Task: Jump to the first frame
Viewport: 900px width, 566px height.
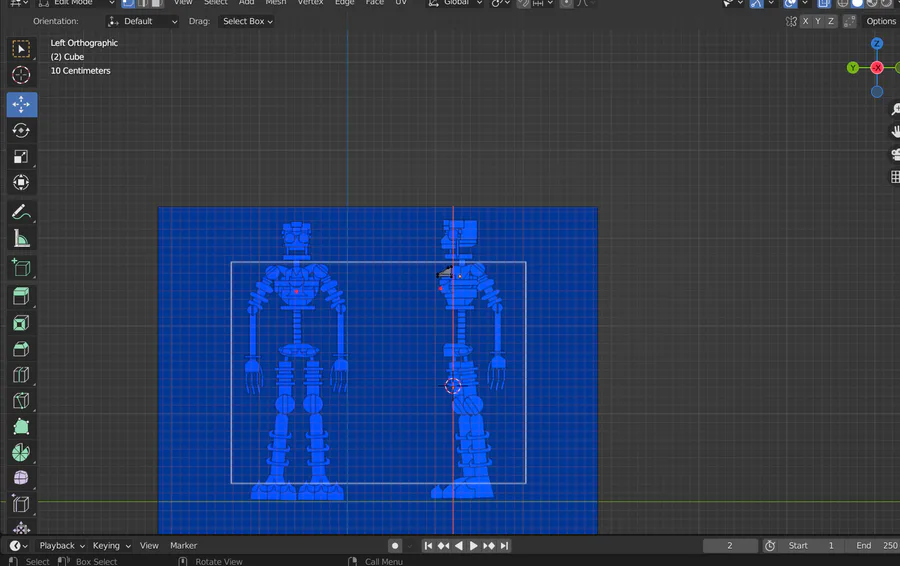Action: click(x=428, y=546)
